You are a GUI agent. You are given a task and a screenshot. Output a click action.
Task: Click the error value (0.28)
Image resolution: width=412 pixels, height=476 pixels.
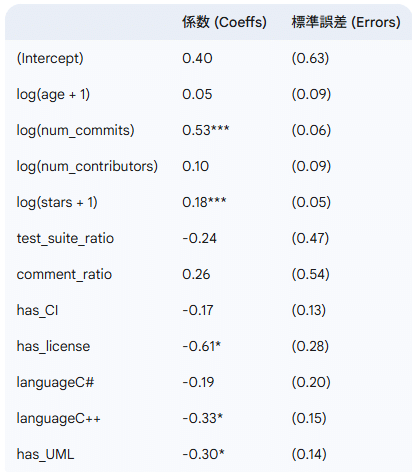310,346
